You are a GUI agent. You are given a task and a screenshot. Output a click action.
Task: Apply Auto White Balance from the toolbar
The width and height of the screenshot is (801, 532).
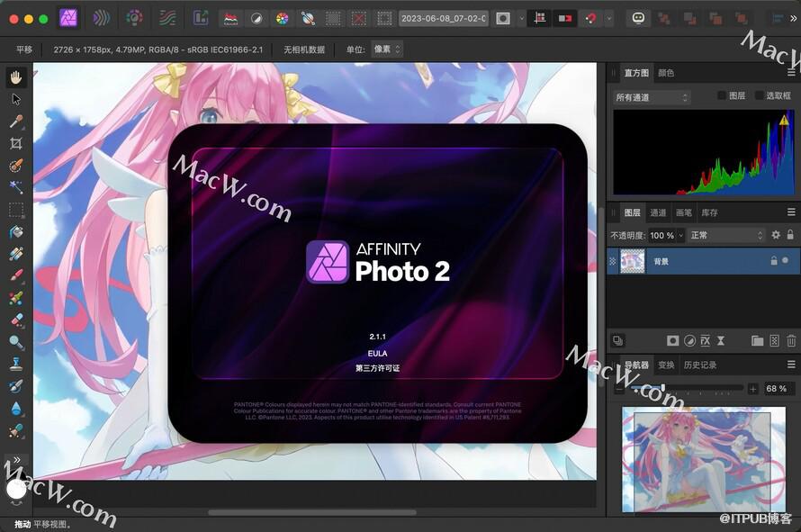(x=308, y=19)
